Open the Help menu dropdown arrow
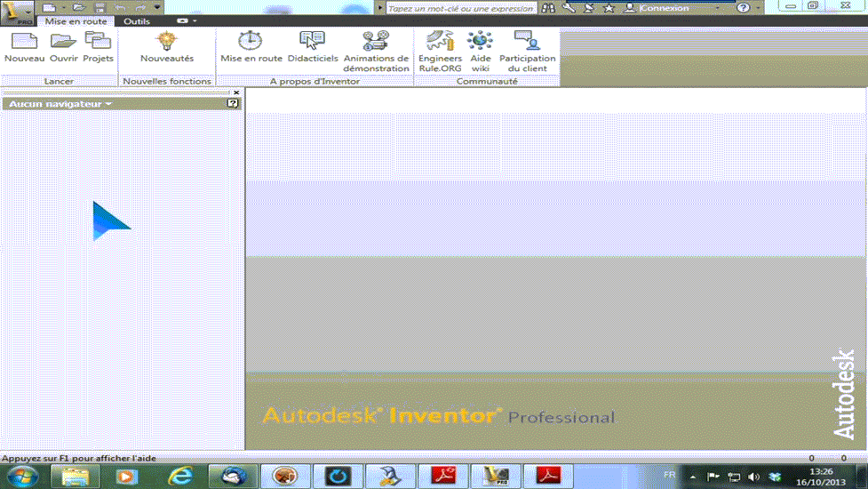868x489 pixels. [758, 8]
